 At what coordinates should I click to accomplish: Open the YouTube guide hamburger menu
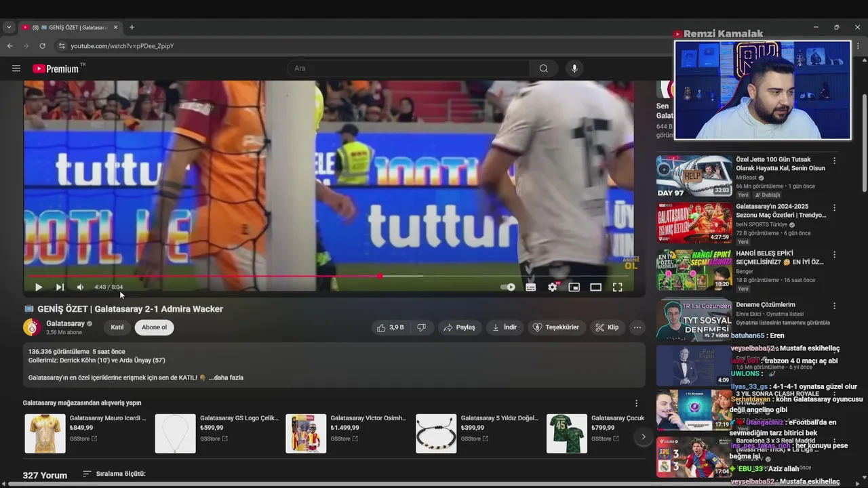16,68
